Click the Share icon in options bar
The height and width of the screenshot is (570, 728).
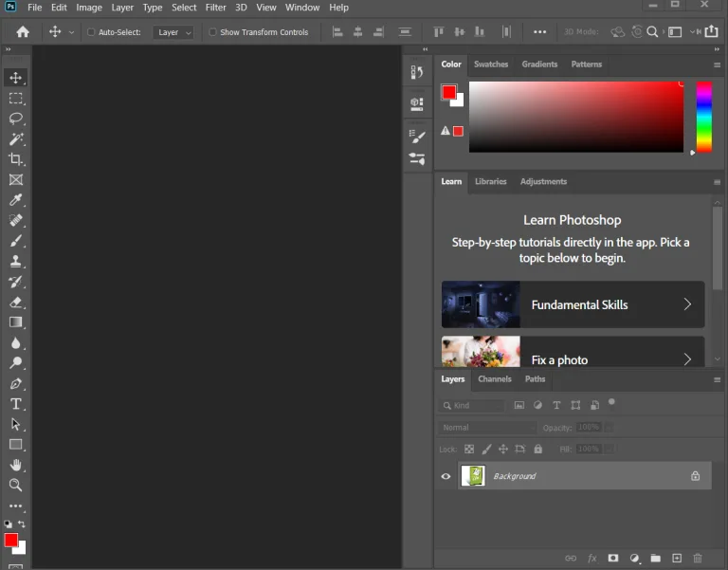[711, 31]
